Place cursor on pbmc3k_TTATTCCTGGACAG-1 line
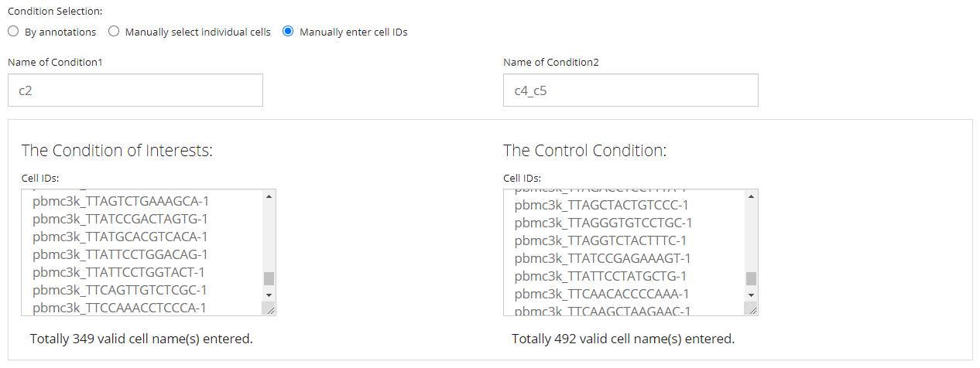The width and height of the screenshot is (980, 368). coord(120,254)
